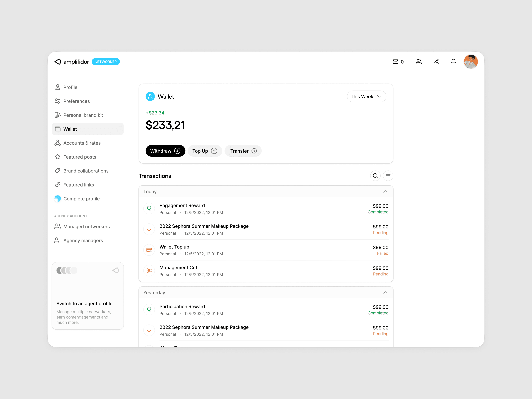The height and width of the screenshot is (399, 532).
Task: Click Pending status of Management Cut
Action: point(381,274)
